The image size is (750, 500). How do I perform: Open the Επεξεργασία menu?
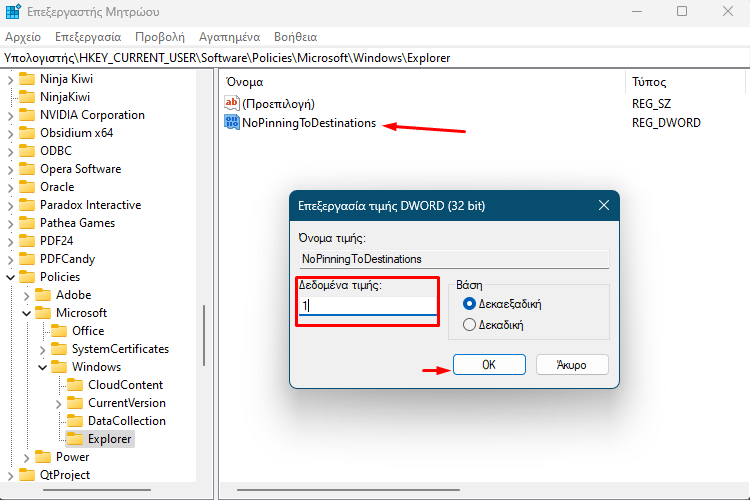coord(88,37)
